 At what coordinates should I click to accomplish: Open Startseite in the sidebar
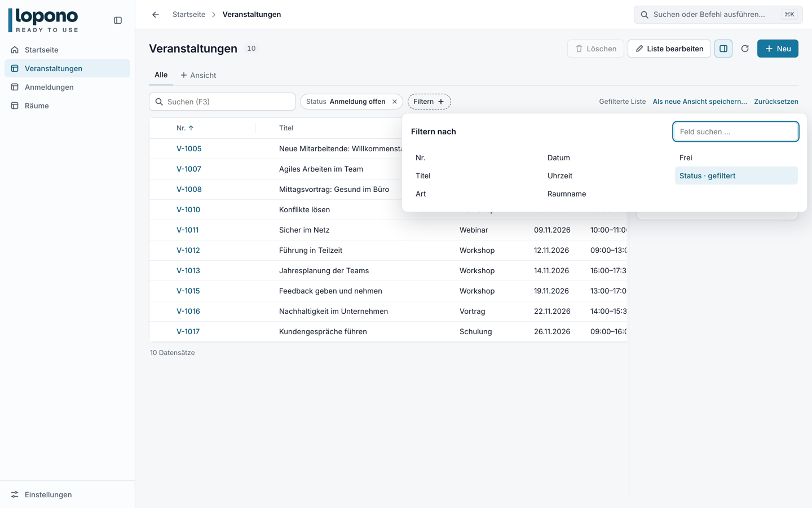(x=67, y=50)
